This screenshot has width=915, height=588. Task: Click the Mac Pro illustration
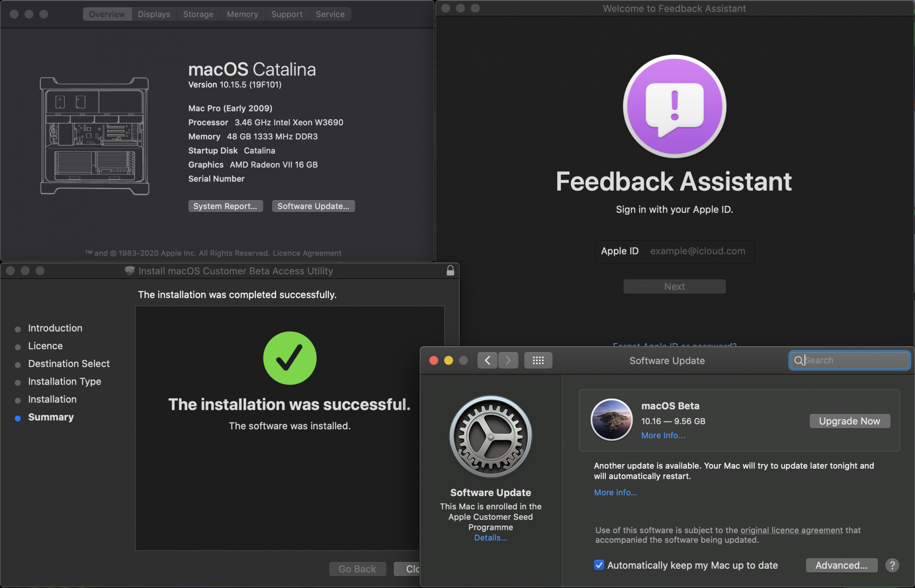tap(94, 136)
